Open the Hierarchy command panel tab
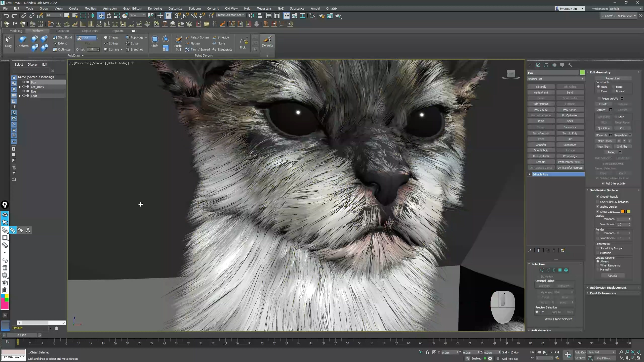This screenshot has height=362, width=644. click(546, 65)
